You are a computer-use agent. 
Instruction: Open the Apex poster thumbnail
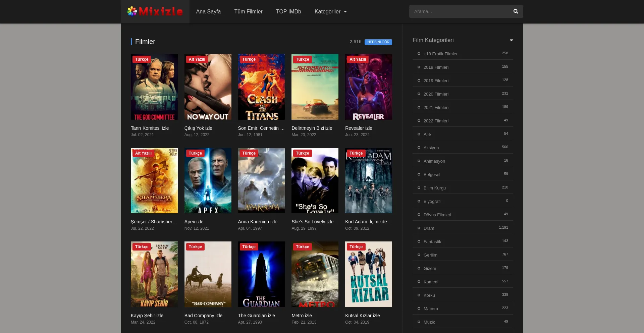click(208, 180)
